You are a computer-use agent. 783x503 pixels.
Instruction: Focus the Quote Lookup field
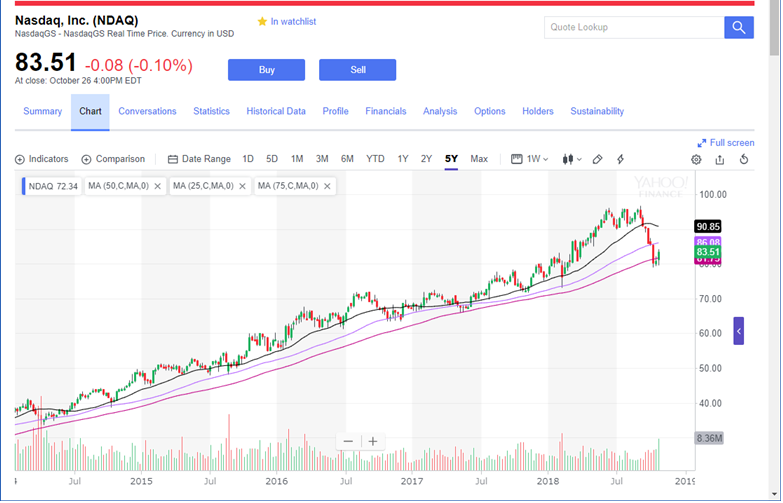point(634,27)
